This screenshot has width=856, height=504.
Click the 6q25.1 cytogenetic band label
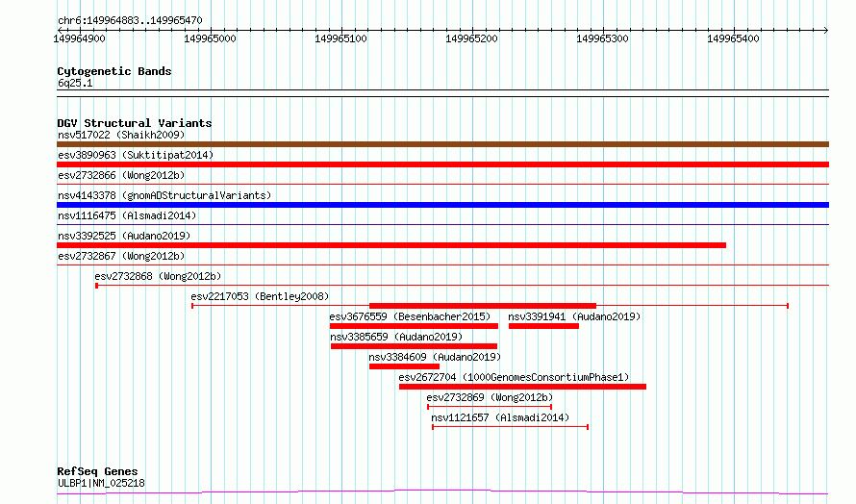(75, 83)
